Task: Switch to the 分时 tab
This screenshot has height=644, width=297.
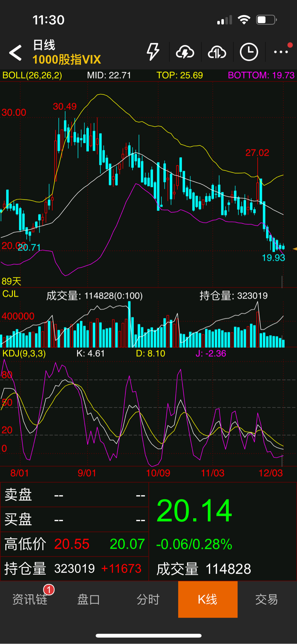Action: tap(148, 599)
